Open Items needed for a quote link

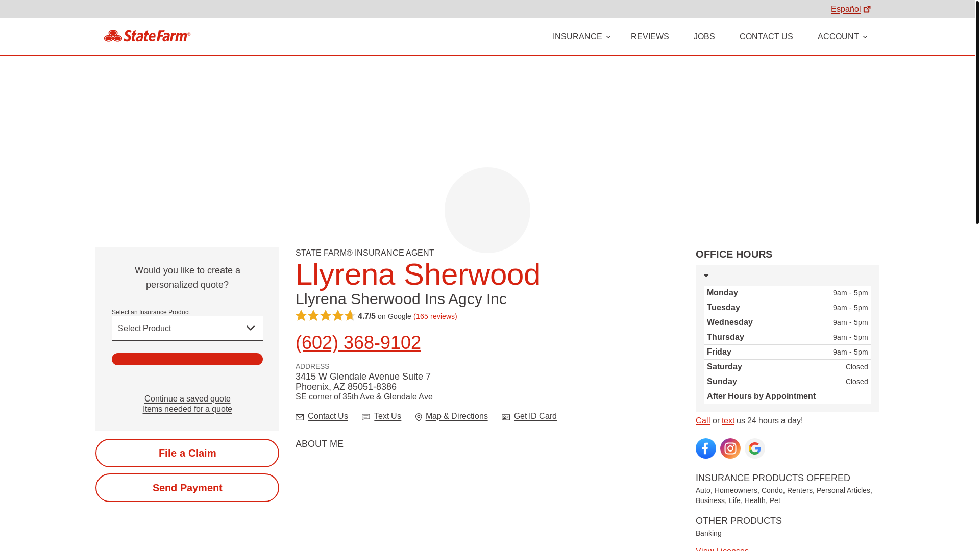tap(187, 409)
